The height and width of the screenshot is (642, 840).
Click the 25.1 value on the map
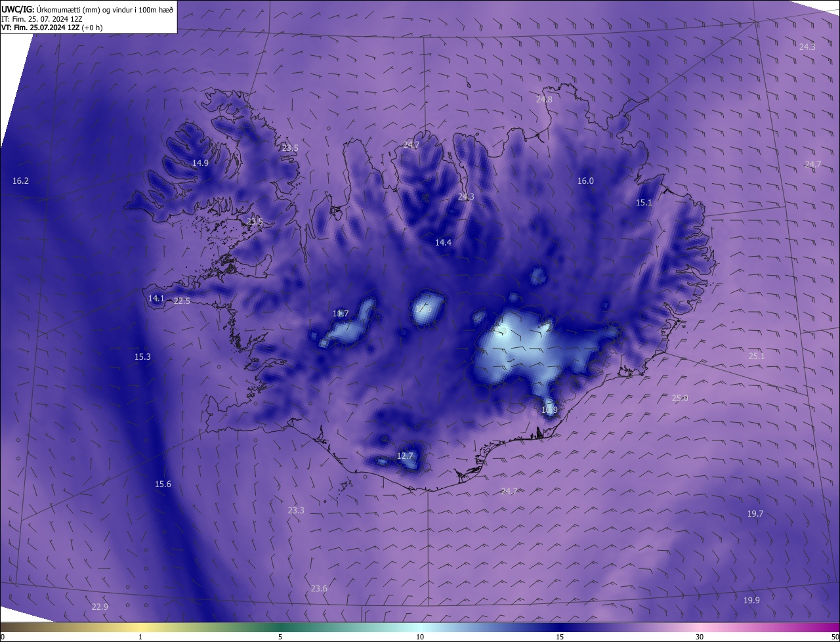tap(757, 356)
